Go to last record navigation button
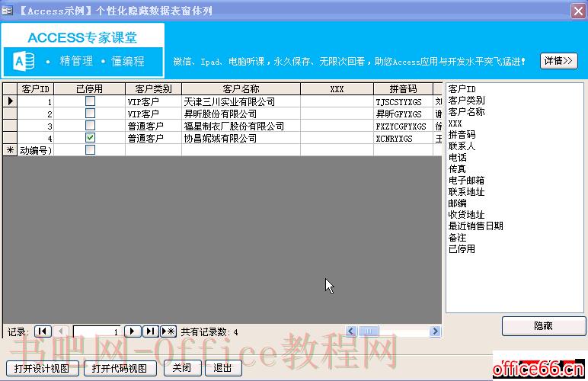This screenshot has width=588, height=381. pos(150,331)
